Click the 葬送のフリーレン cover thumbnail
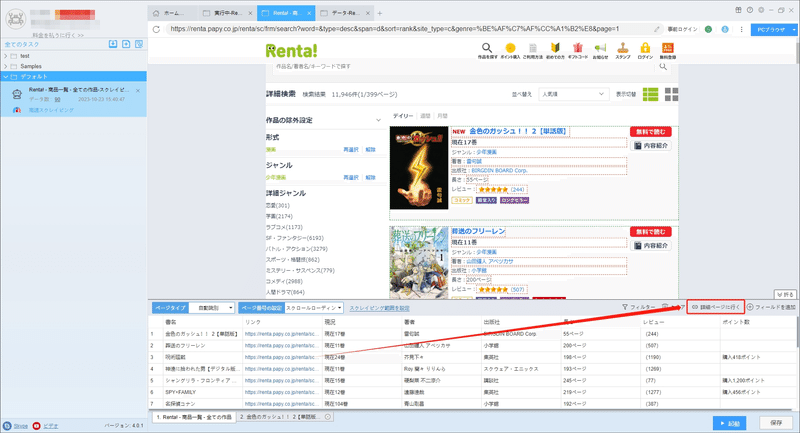This screenshot has height=433, width=800. pyautogui.click(x=419, y=263)
